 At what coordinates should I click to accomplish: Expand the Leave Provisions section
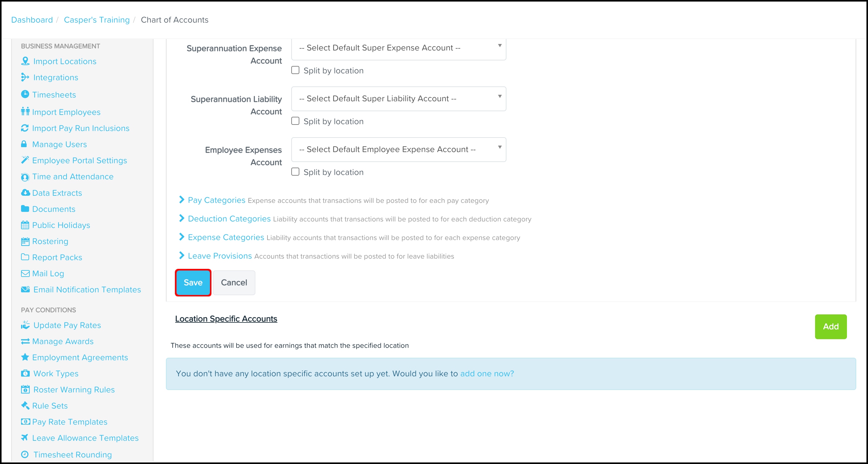coord(220,256)
